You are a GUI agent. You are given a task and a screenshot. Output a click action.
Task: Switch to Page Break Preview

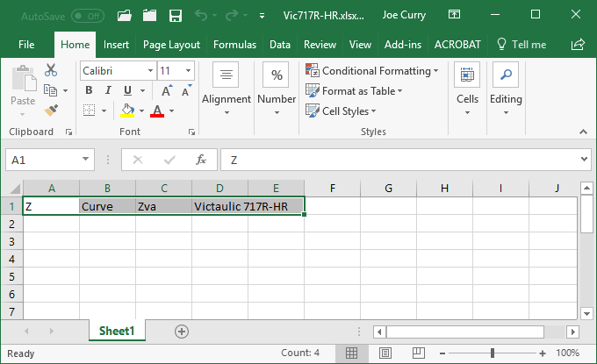419,353
